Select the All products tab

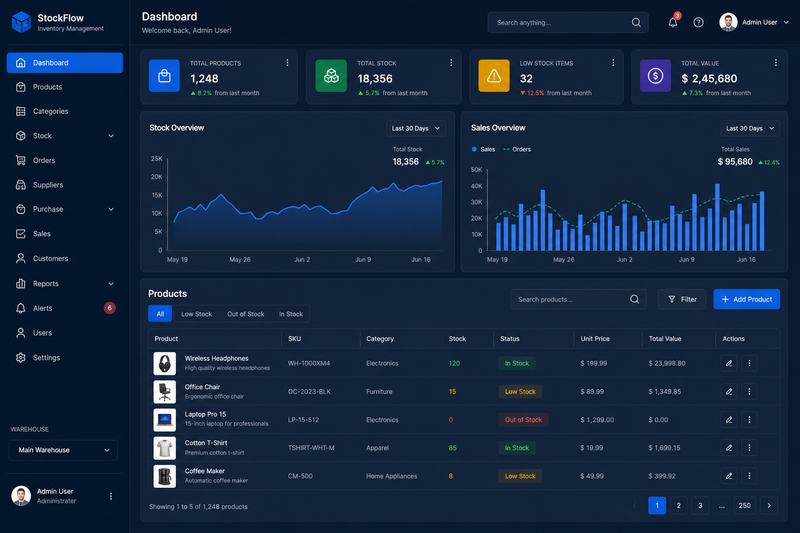click(x=160, y=314)
